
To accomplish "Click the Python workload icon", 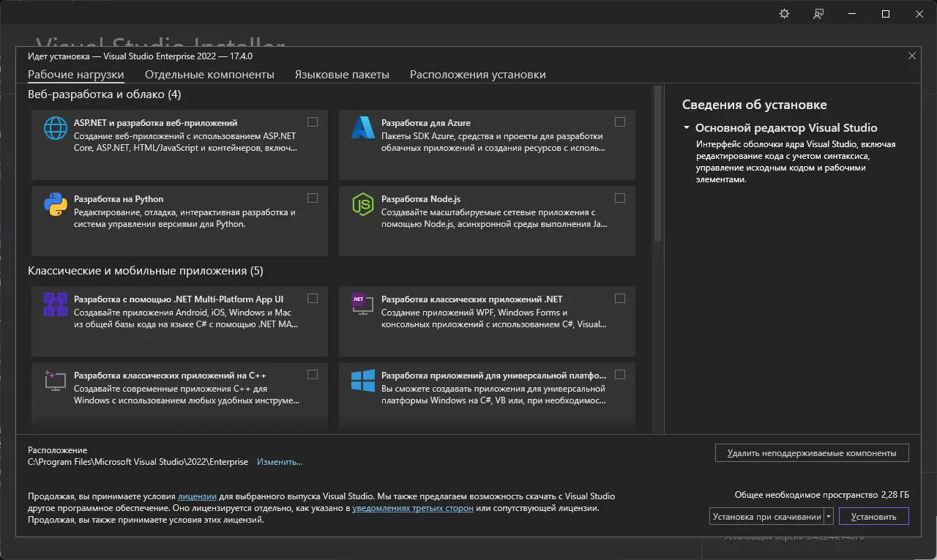I will 56,204.
